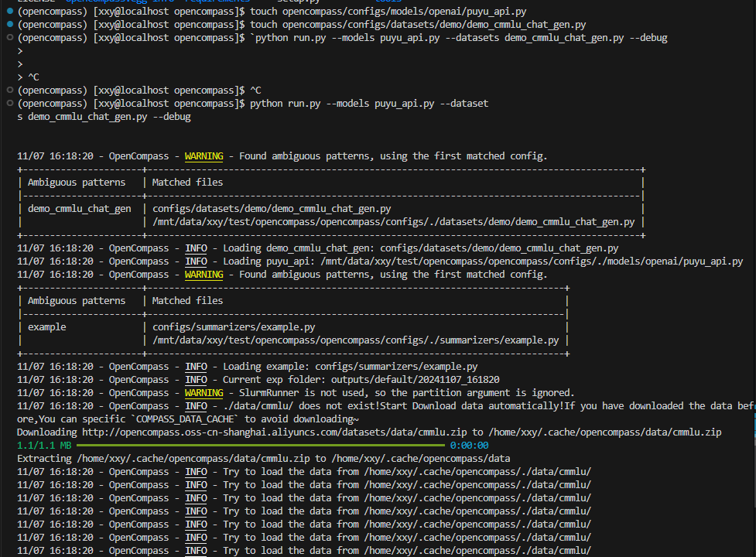Click the hollow command dot beside the backtick python run.py command

click(x=9, y=37)
